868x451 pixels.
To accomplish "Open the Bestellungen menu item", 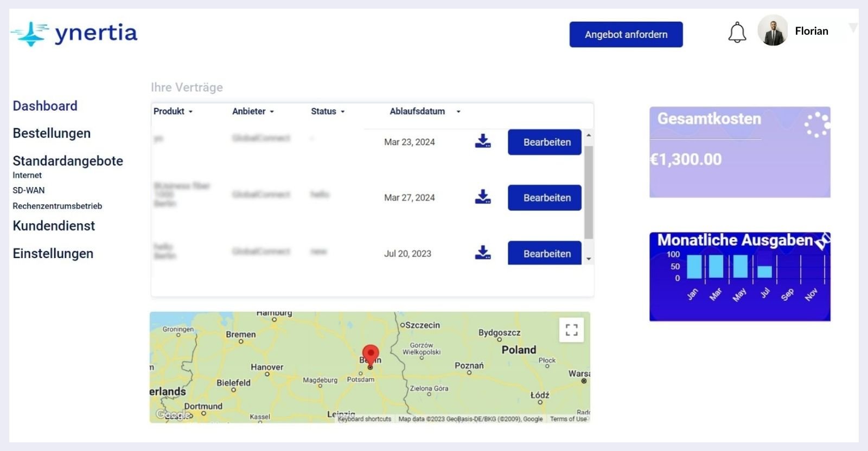I will (x=52, y=133).
